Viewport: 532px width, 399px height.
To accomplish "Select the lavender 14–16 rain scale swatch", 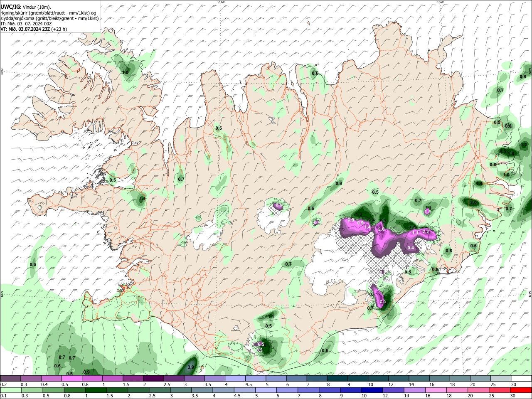I will coord(415,390).
